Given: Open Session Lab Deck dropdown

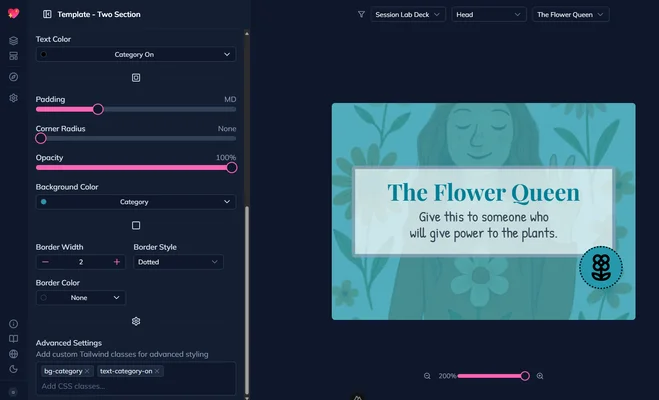Looking at the screenshot, I should pos(408,14).
